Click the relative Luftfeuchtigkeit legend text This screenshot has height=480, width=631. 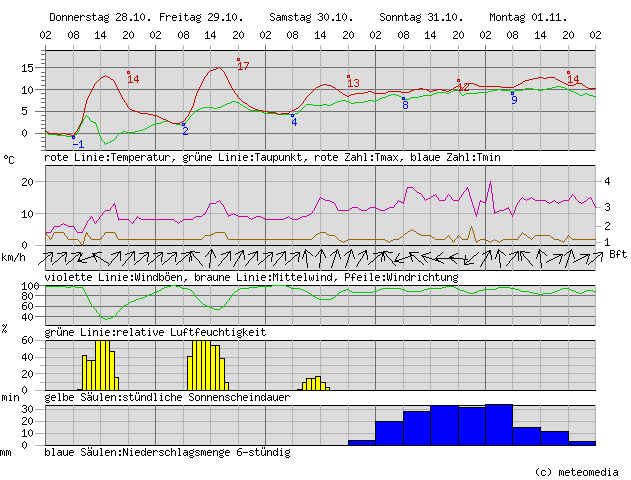[x=155, y=331]
